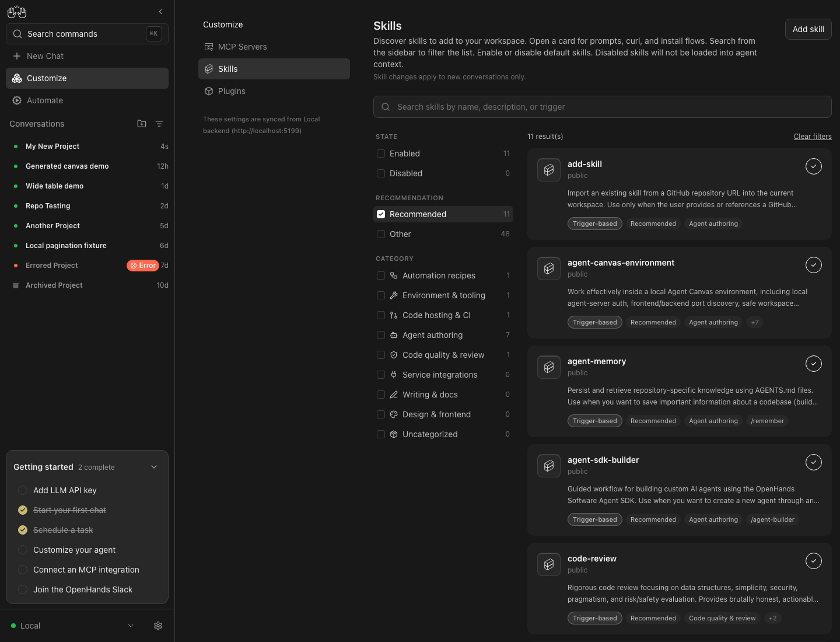Open the Local backend dropdown
This screenshot has height=642, width=840.
click(73, 626)
